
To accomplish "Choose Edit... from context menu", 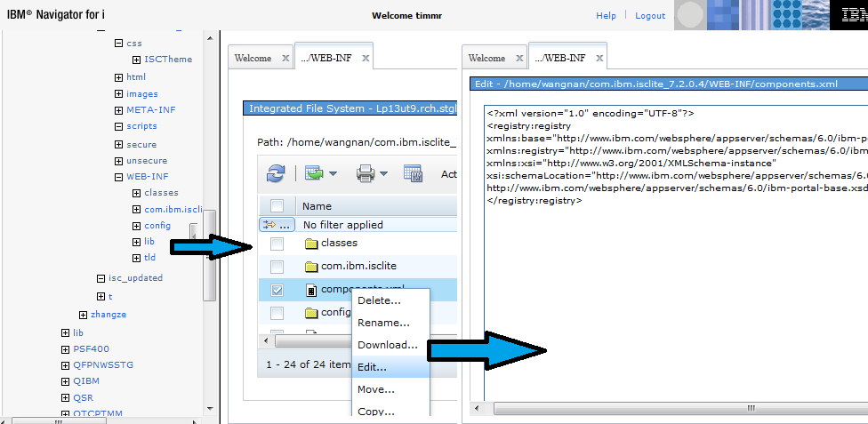I will point(390,367).
